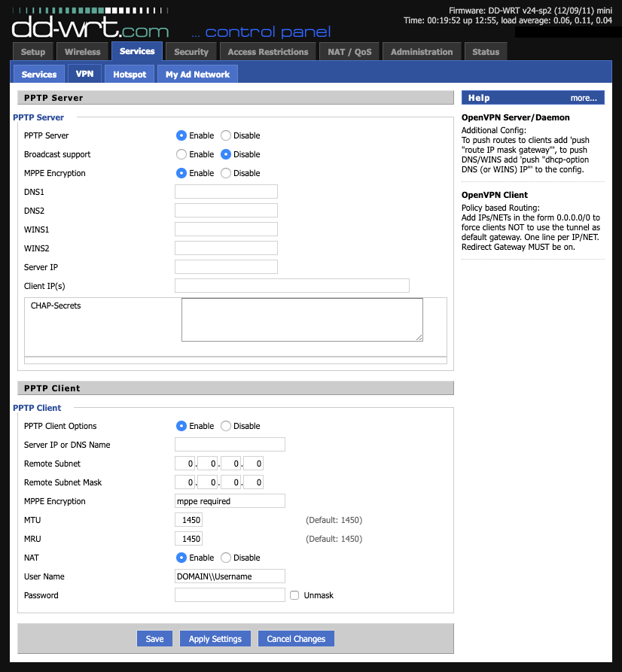This screenshot has width=622, height=672.
Task: Click the Server IP input field
Action: pyautogui.click(x=226, y=267)
